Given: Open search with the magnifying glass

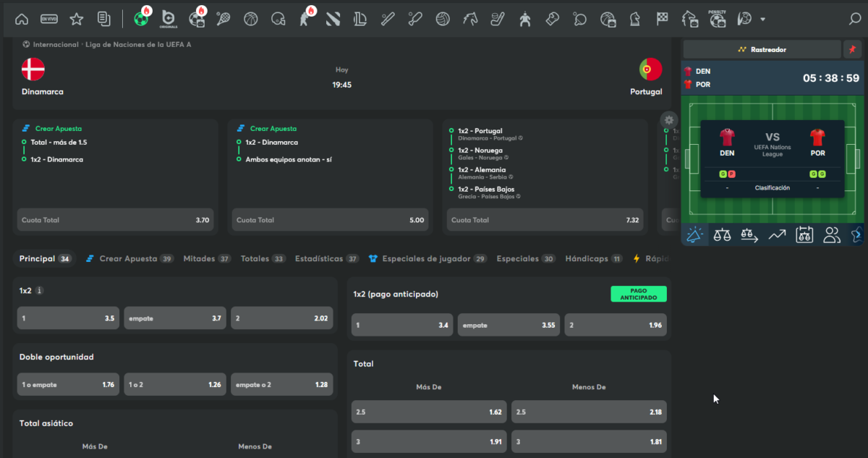Looking at the screenshot, I should [x=854, y=20].
